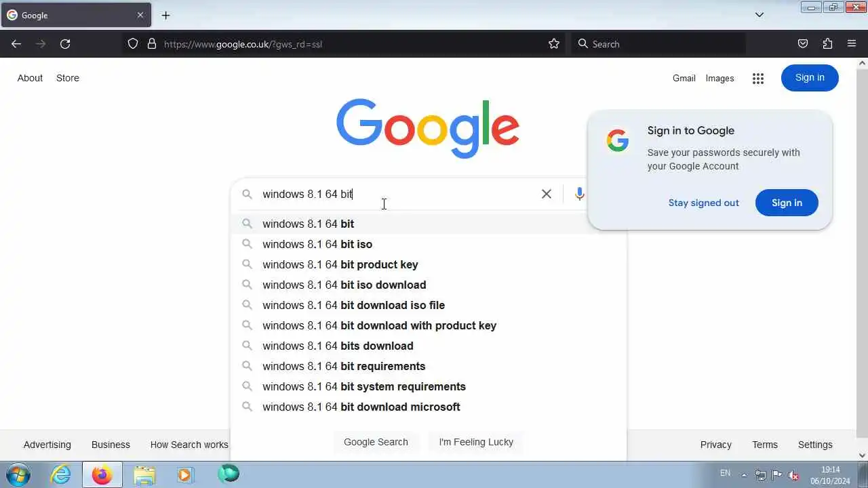Viewport: 868px width, 488px height.
Task: Open the Settings footer menu
Action: tap(815, 445)
